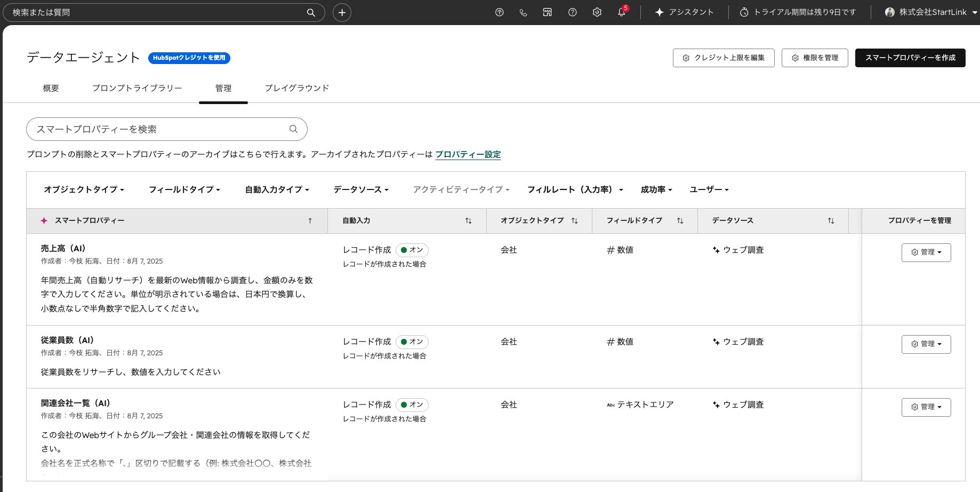
Task: Click the # 数値 icon in 従業員数（AI） row
Action: tap(611, 342)
